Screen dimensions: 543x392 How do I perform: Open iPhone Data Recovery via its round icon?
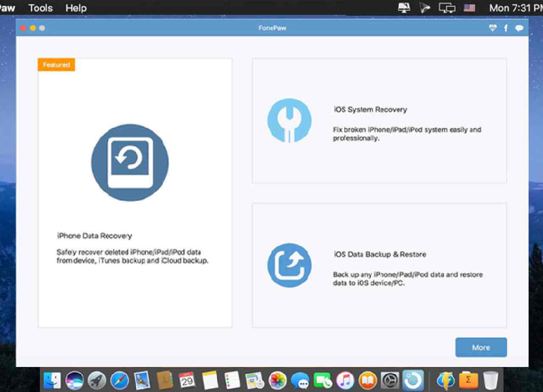point(130,162)
